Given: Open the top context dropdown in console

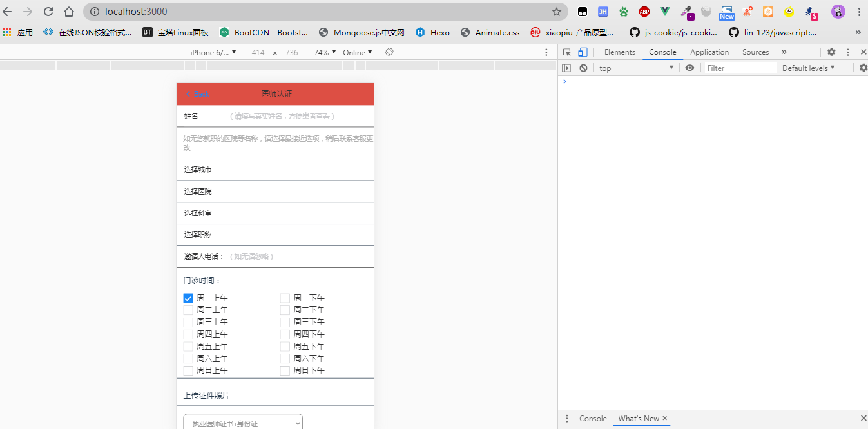Looking at the screenshot, I should point(636,68).
